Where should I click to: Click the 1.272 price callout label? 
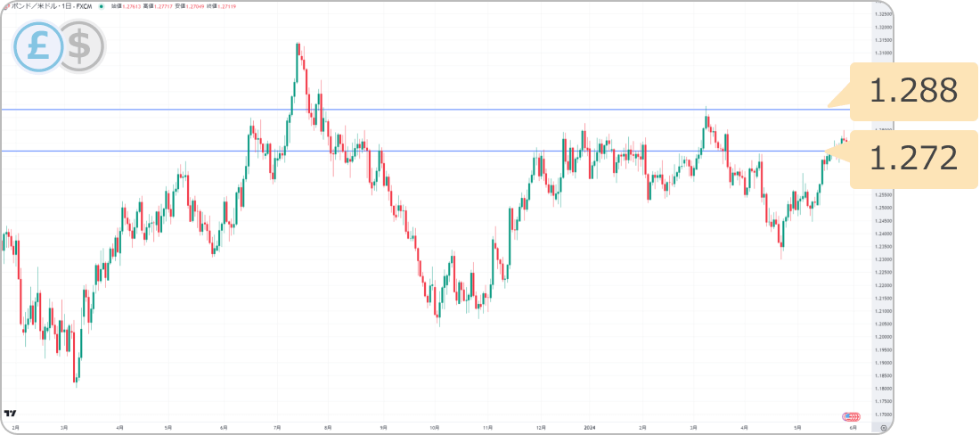(x=912, y=159)
